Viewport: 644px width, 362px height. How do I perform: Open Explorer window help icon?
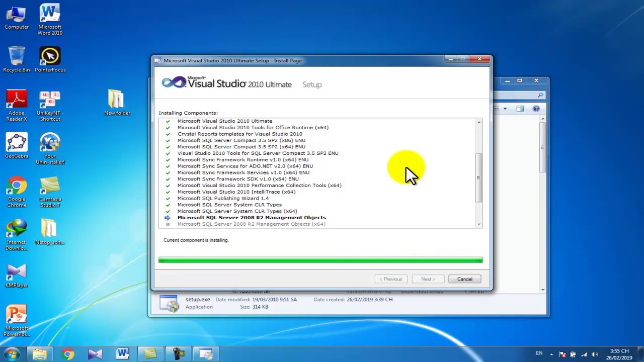point(536,109)
